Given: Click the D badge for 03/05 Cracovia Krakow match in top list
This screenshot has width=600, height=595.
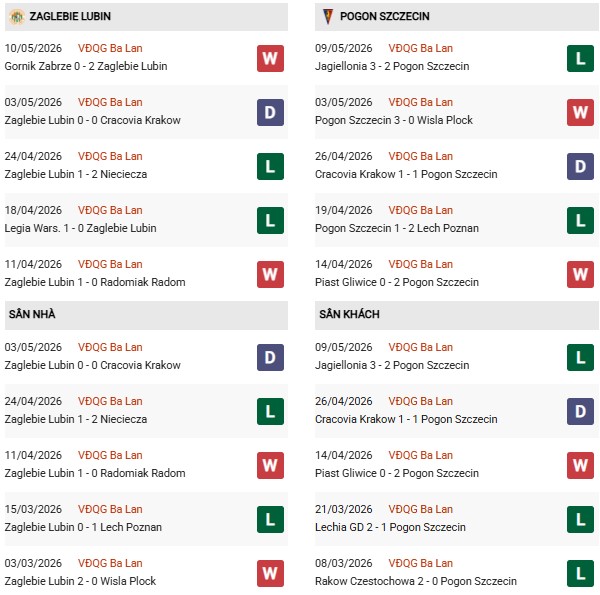Looking at the screenshot, I should pyautogui.click(x=270, y=112).
